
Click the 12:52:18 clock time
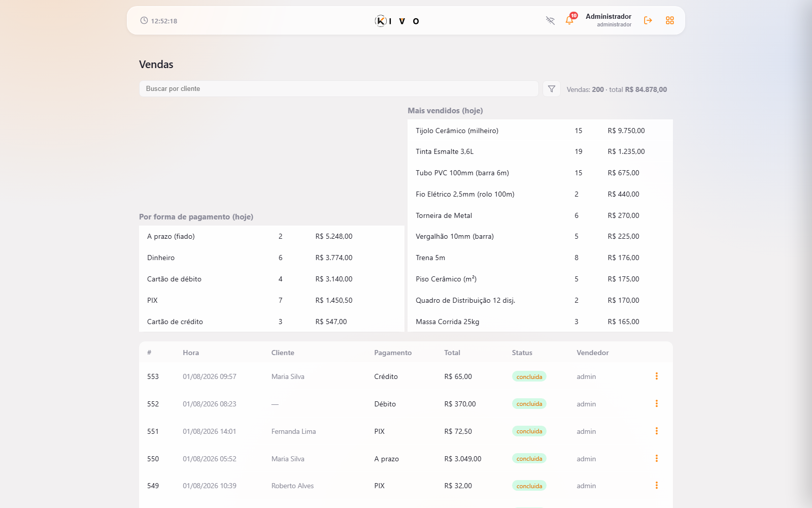(164, 21)
